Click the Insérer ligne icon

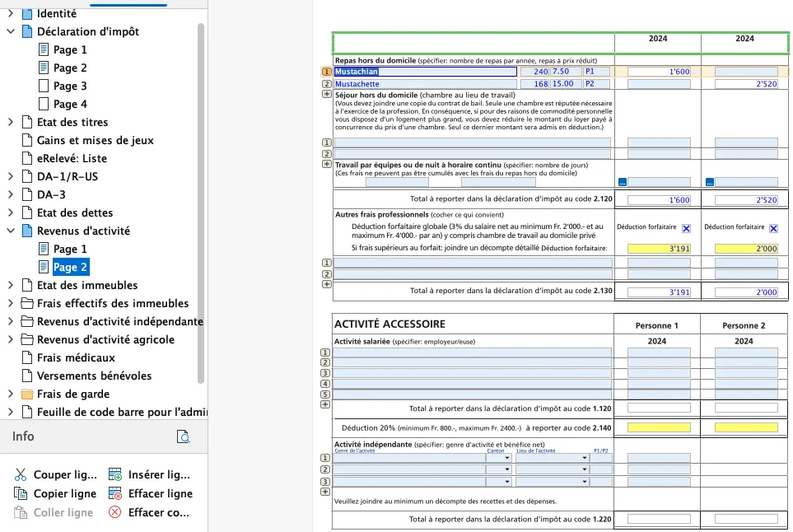point(114,475)
